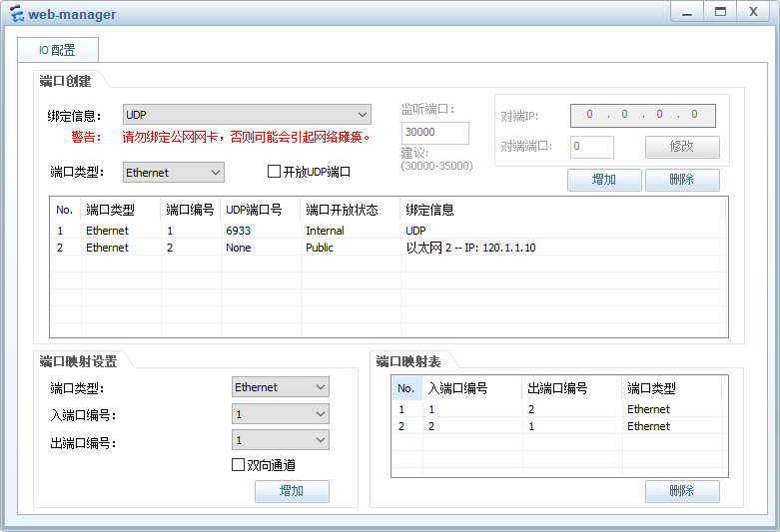
Task: Click the 端口开放状态 column header
Action: [x=351, y=210]
